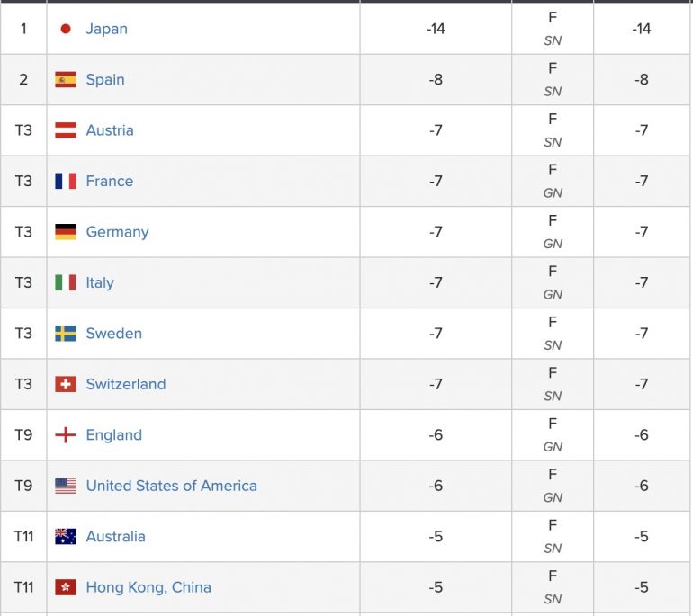Open the England team link

[114, 435]
